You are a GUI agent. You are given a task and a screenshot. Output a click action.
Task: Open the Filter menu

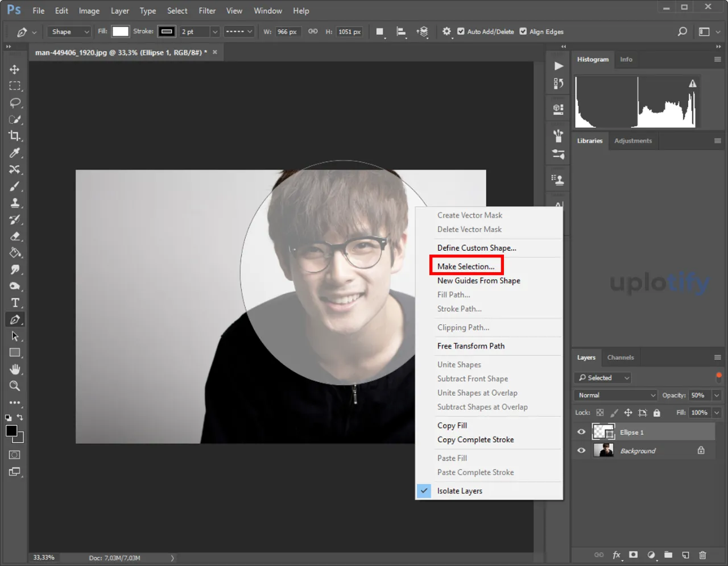coord(207,11)
